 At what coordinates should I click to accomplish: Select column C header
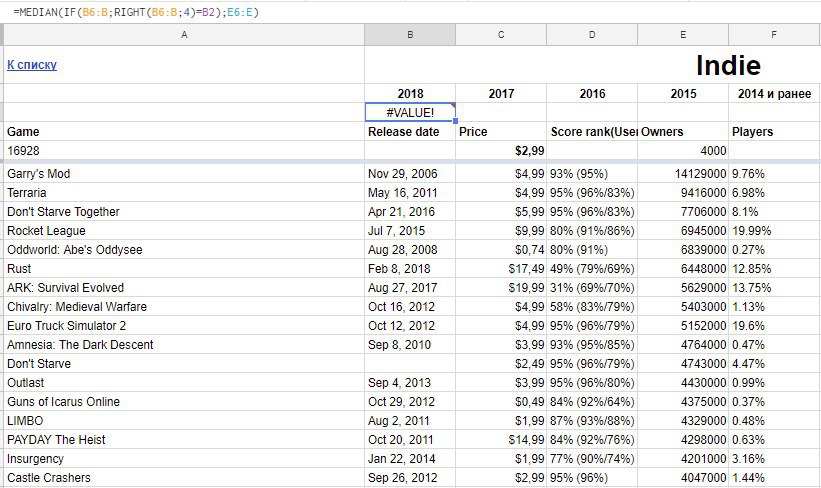[x=501, y=35]
